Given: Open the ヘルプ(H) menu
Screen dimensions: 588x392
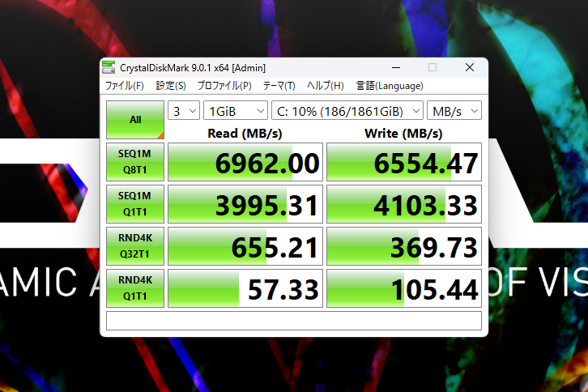Looking at the screenshot, I should coord(325,86).
